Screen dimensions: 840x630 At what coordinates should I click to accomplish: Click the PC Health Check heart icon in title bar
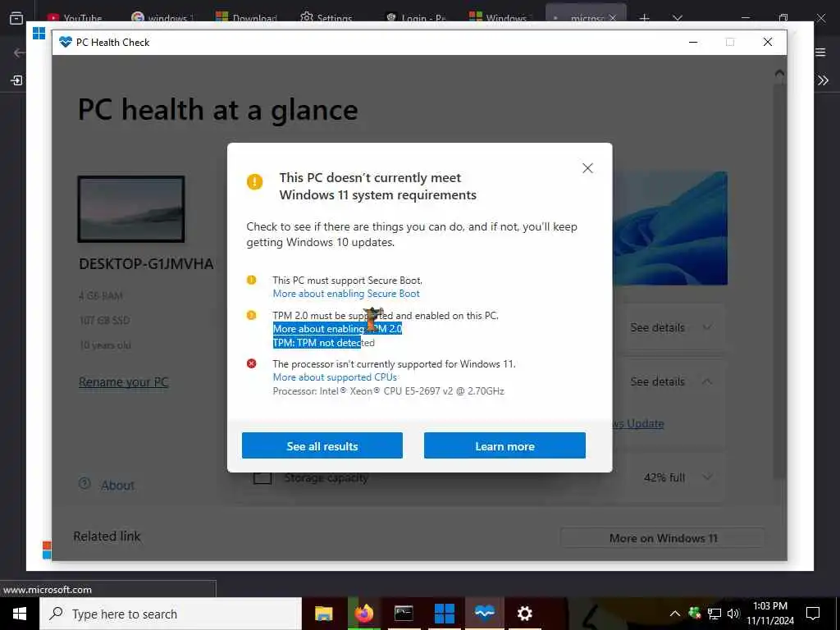pos(66,42)
